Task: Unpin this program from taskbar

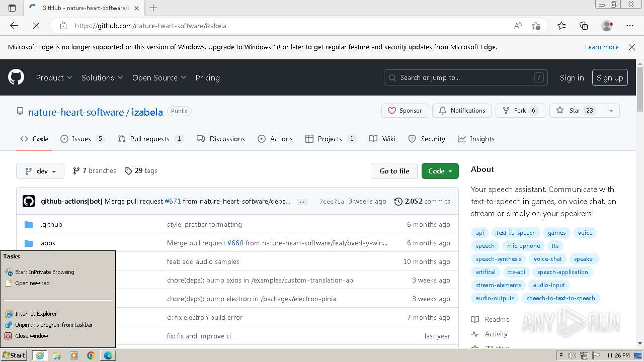Action: pos(54,325)
